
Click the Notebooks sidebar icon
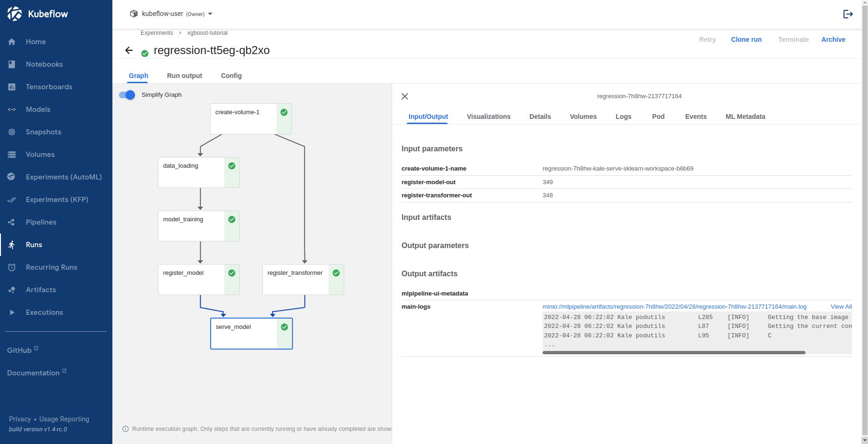[x=12, y=64]
